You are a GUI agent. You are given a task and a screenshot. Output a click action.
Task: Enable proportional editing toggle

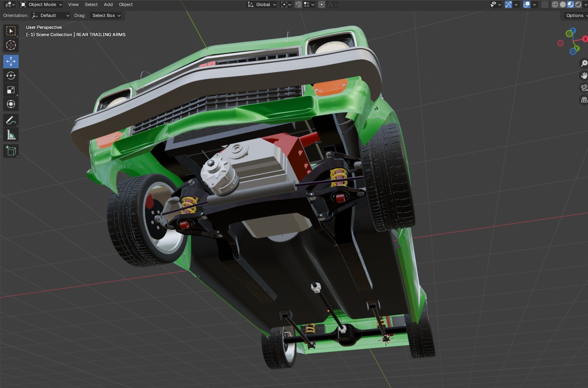[x=322, y=4]
